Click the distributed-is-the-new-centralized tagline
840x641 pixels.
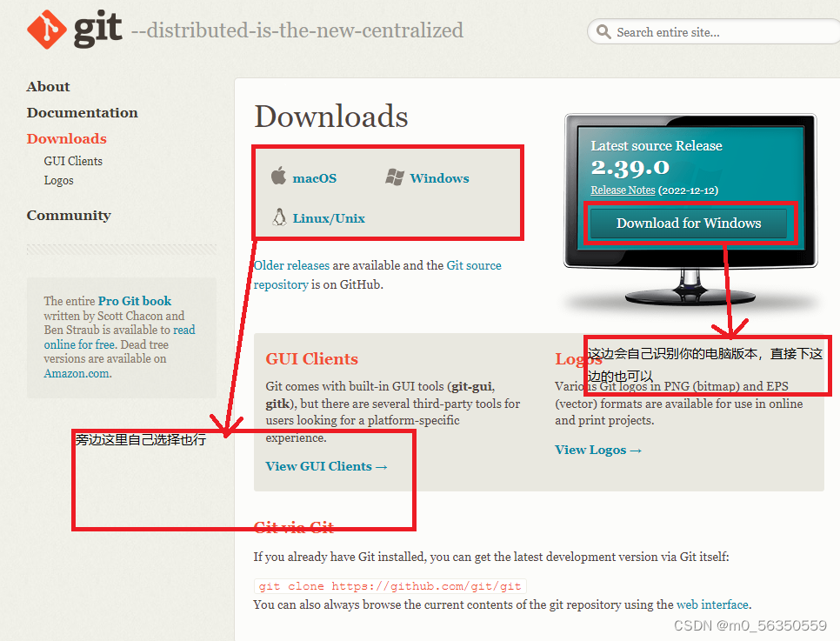297,30
